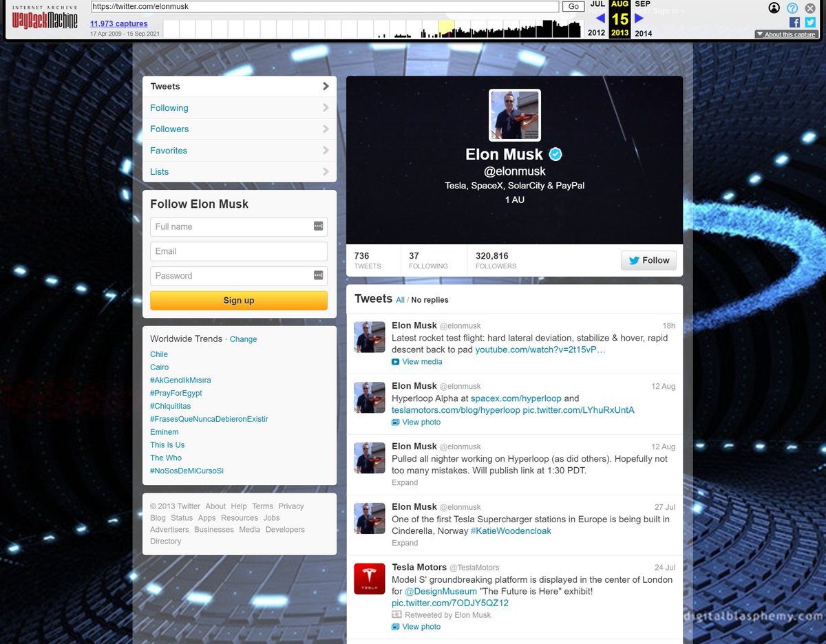826x644 pixels.
Task: Go to next capture blue arrow
Action: coord(639,19)
